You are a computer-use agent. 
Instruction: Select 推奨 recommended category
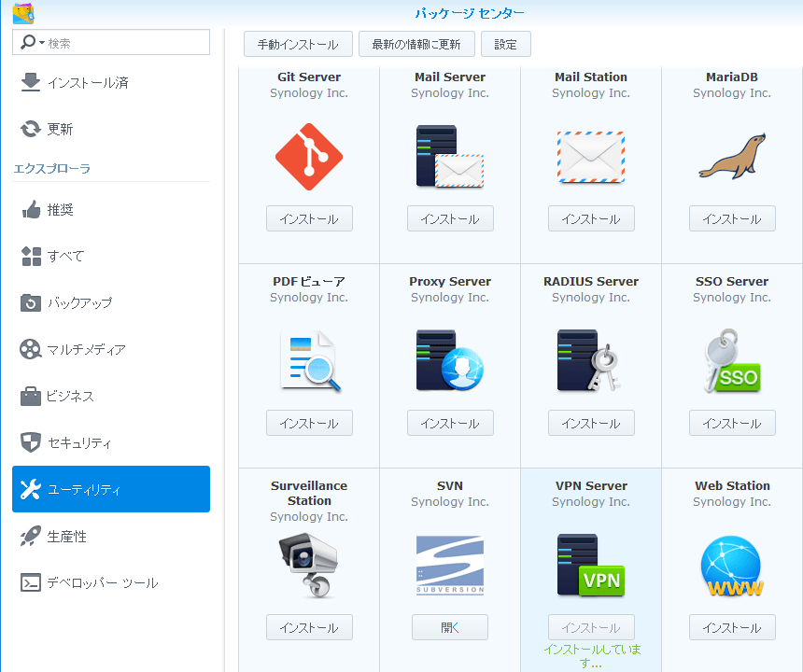(x=111, y=209)
